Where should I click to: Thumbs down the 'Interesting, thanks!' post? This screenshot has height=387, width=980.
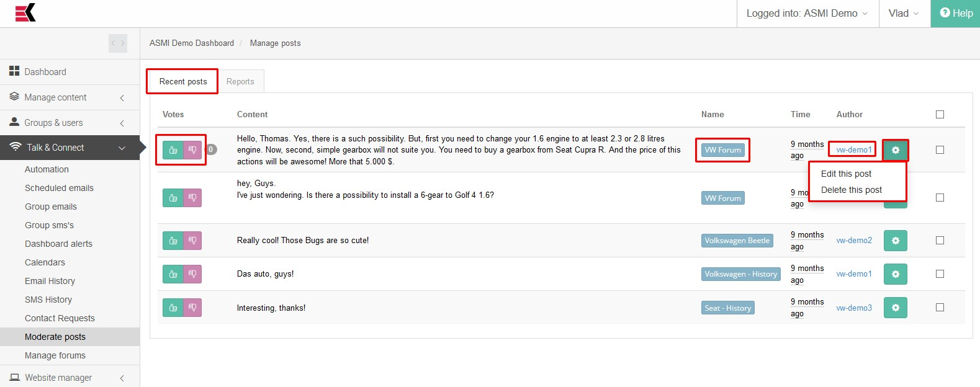tap(192, 308)
